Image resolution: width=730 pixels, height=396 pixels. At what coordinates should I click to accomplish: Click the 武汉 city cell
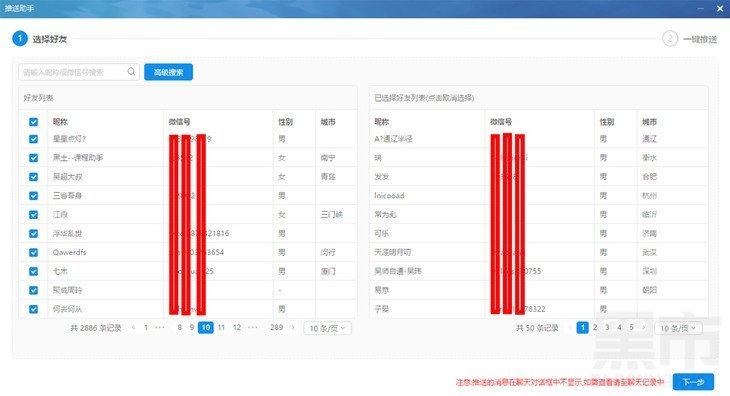pyautogui.click(x=649, y=252)
